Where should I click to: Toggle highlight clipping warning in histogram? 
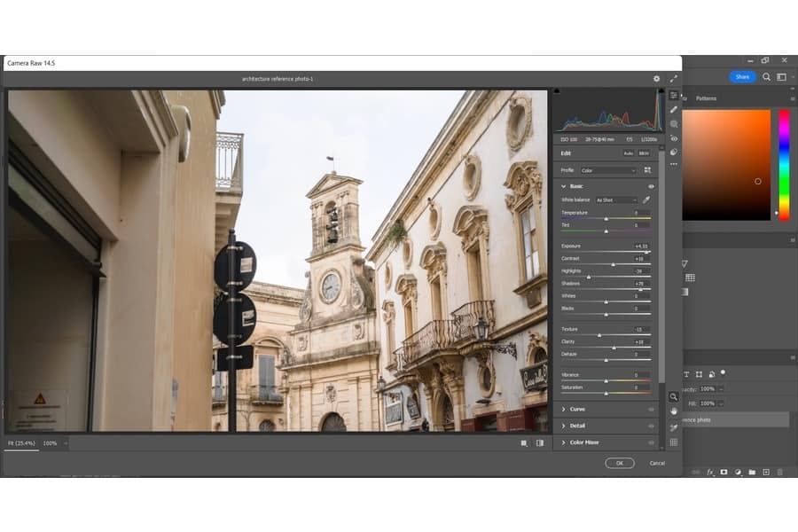pyautogui.click(x=661, y=91)
